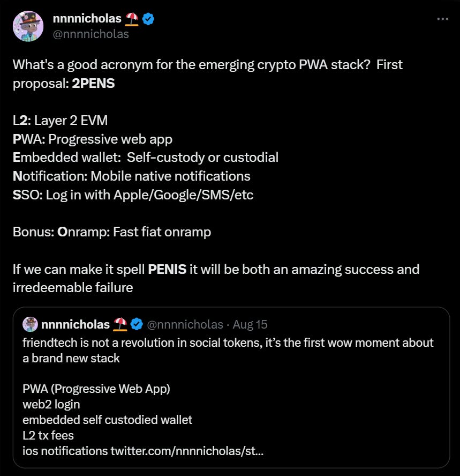Click the blue verified badge beside the main author name
This screenshot has width=460, height=476.
[x=148, y=19]
